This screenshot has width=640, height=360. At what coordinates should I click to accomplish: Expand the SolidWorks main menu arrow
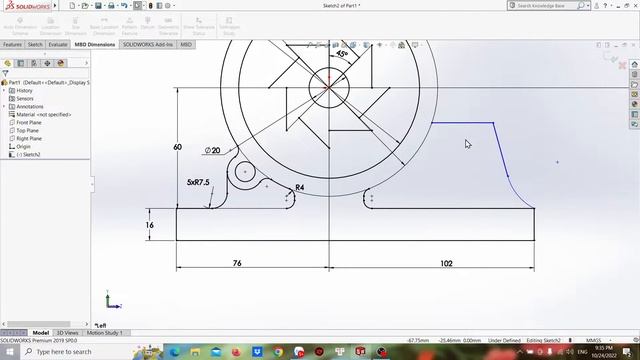pyautogui.click(x=55, y=6)
